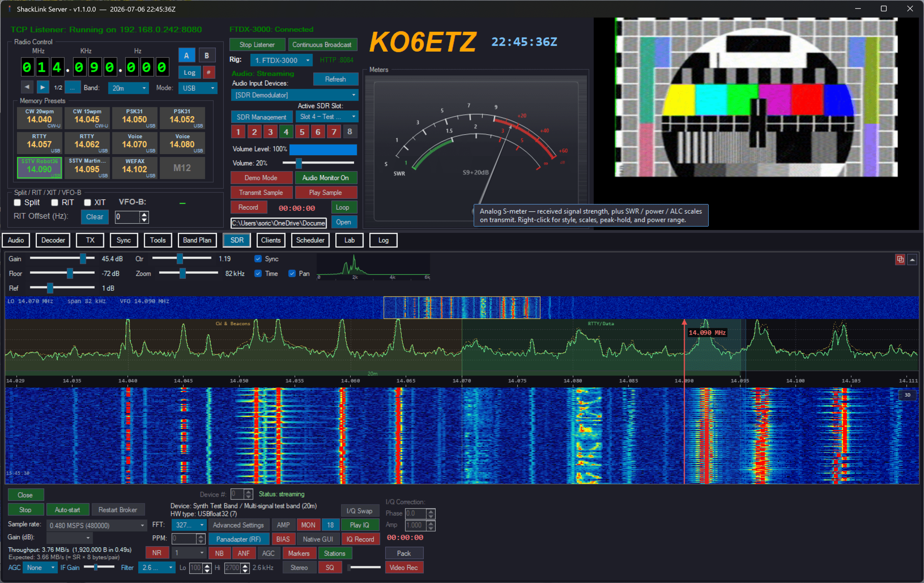Select SDR slot 5 button
The height and width of the screenshot is (583, 924).
[x=302, y=132]
